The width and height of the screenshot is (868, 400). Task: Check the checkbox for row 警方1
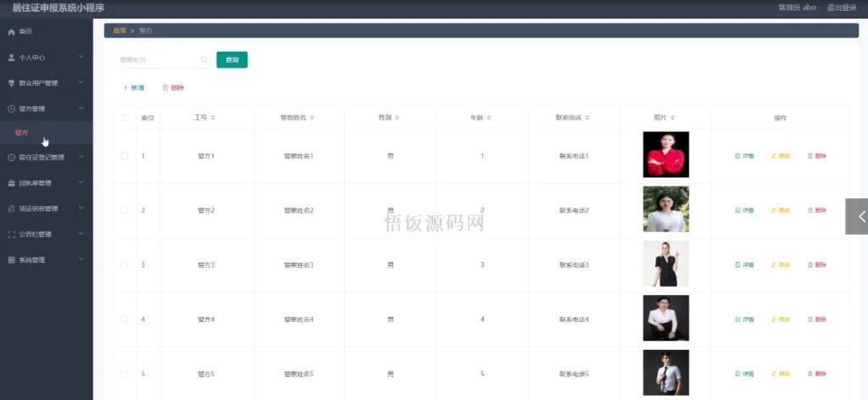(x=125, y=156)
